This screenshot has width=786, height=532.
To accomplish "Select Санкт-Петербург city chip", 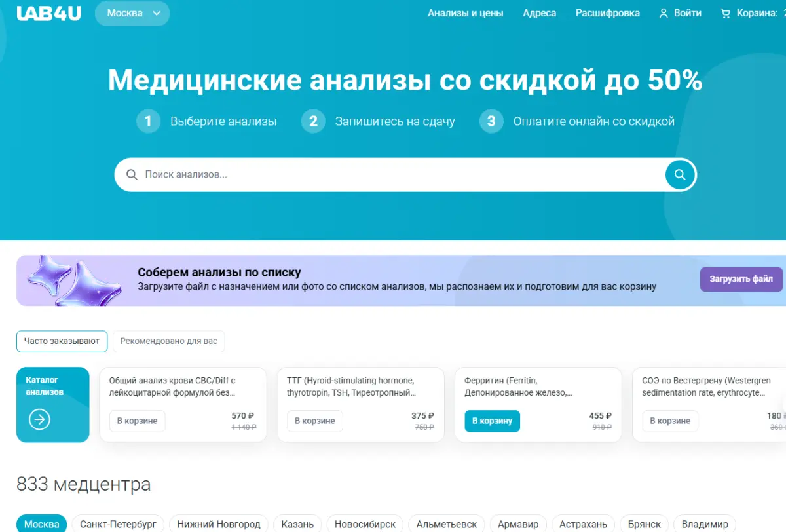I will [118, 524].
